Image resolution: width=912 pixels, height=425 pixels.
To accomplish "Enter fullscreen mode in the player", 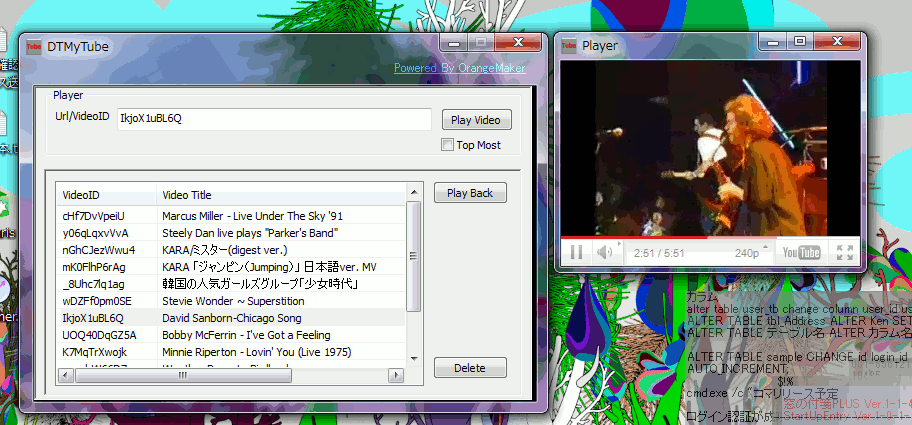I will pos(845,252).
